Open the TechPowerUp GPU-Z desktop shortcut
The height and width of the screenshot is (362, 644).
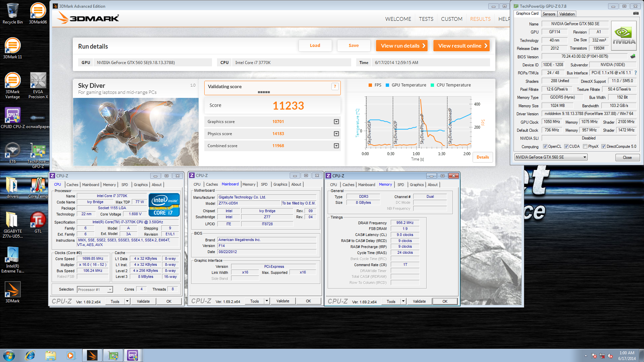click(38, 155)
